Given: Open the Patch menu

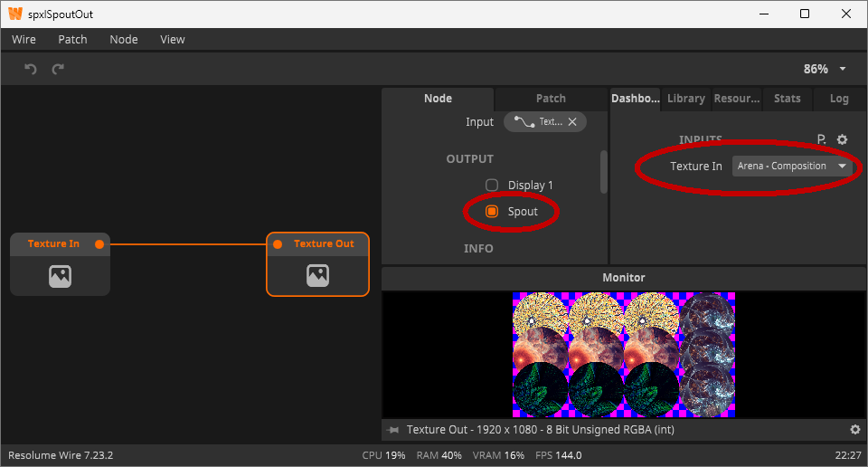Looking at the screenshot, I should tap(72, 40).
